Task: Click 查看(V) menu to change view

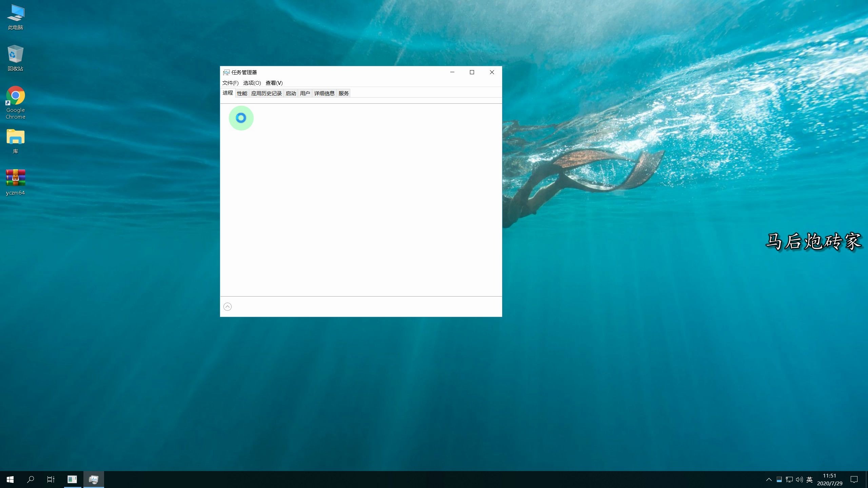Action: coord(274,82)
